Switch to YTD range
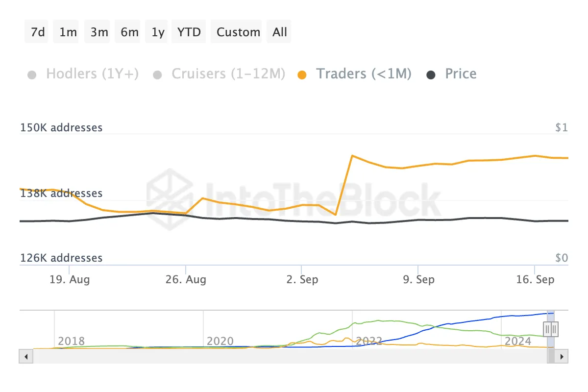 point(189,32)
